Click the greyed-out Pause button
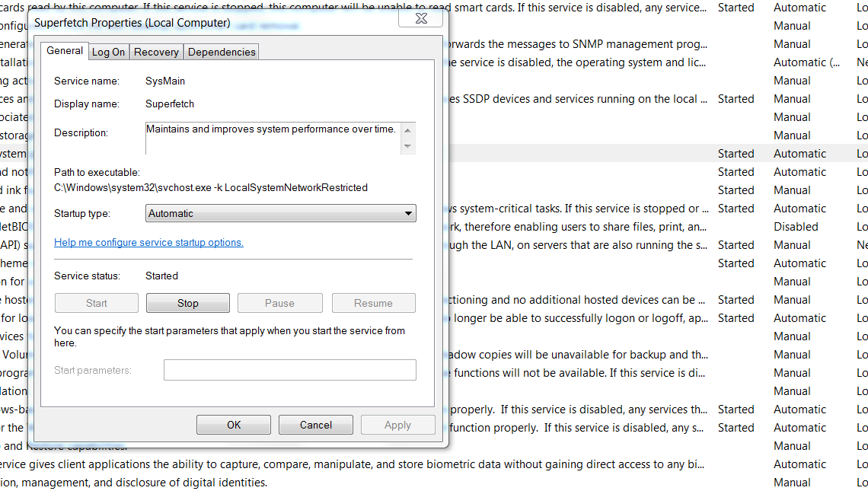Screen dimensions: 868x494 [x=279, y=303]
